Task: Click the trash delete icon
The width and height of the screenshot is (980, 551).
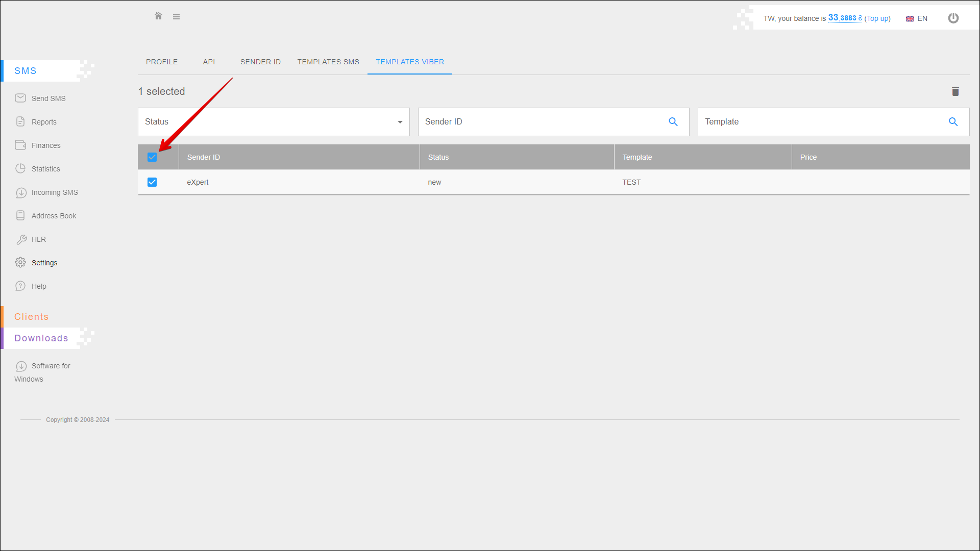Action: [x=955, y=91]
